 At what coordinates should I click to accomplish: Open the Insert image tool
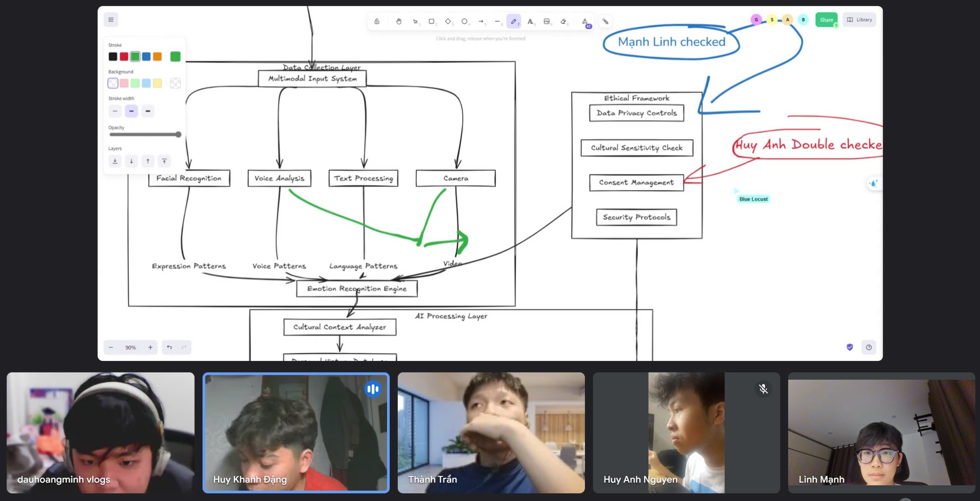click(x=547, y=21)
